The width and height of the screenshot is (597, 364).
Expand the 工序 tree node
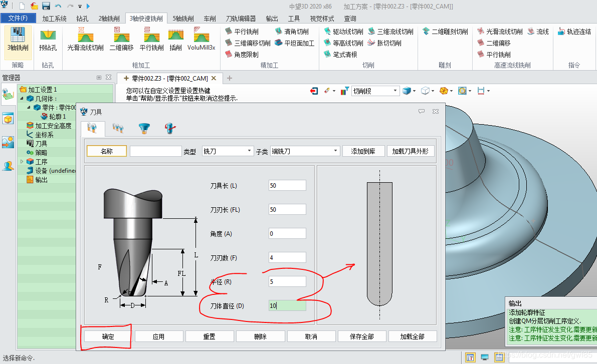(22, 162)
